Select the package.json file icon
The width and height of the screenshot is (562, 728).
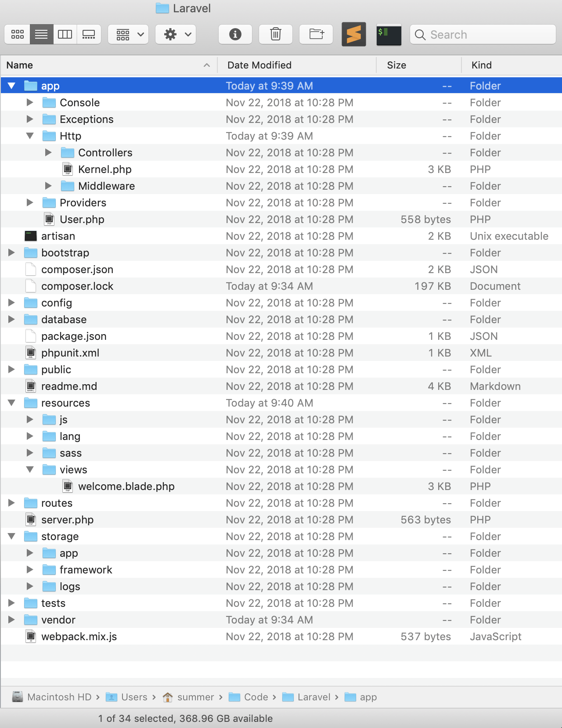pyautogui.click(x=31, y=336)
